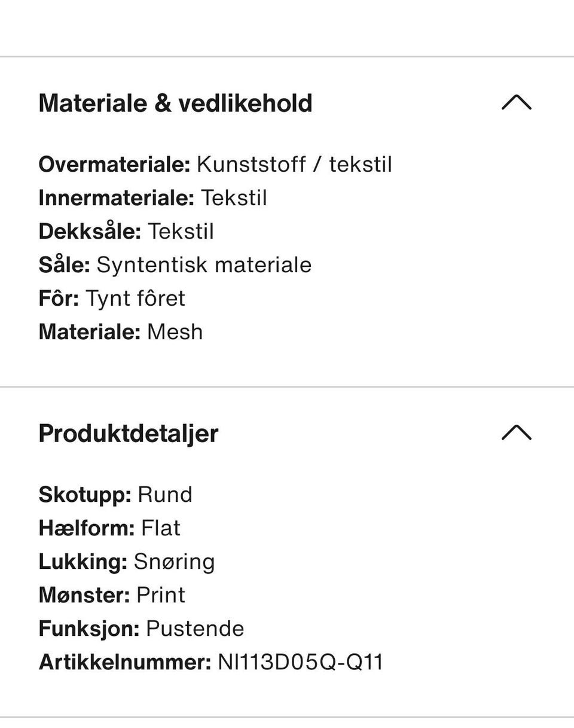This screenshot has height=728, width=574.
Task: Click the Skotupp label
Action: coord(84,495)
